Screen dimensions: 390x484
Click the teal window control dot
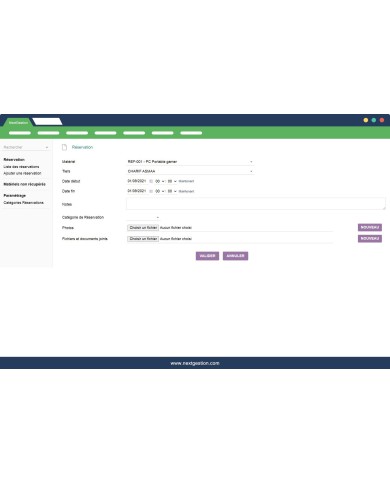click(374, 120)
